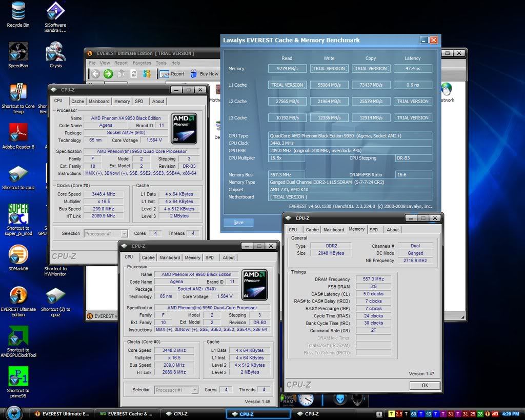Click the grey Back arrow in EVEREST toolbar
The width and height of the screenshot is (525, 420).
click(95, 74)
